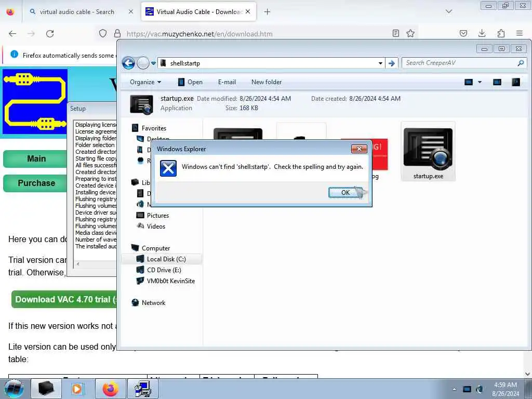Screen dimensions: 532x399
Task: Open a new Firefox tab
Action: (267, 12)
